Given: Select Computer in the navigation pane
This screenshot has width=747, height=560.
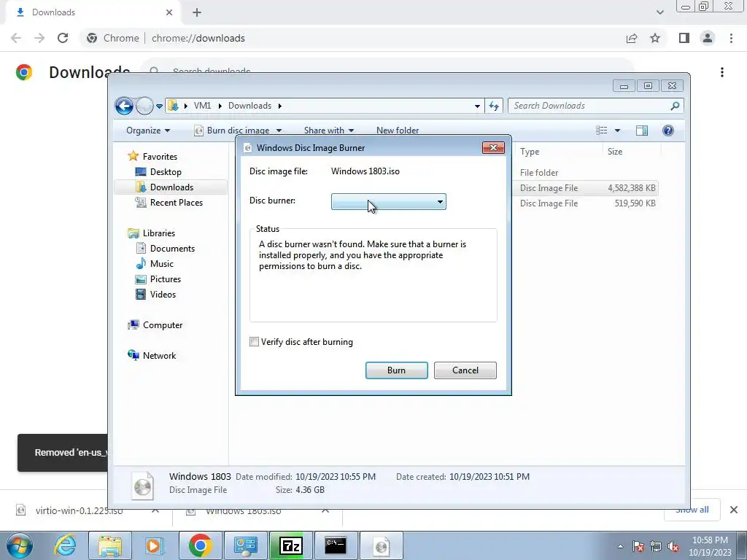Looking at the screenshot, I should pos(163,325).
